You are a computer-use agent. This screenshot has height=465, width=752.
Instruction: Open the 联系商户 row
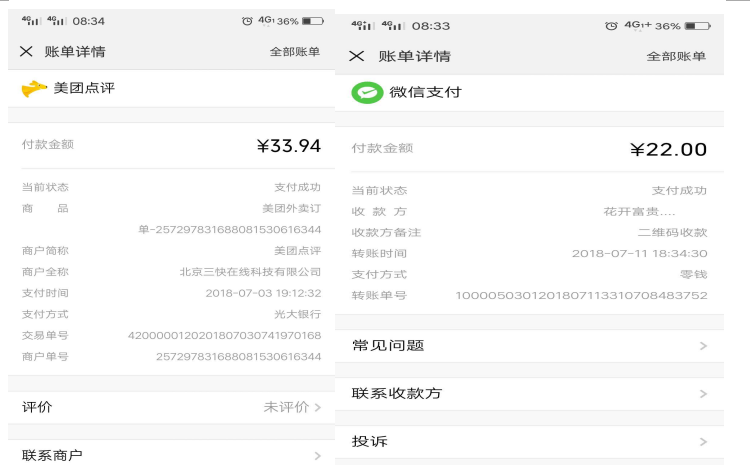(x=170, y=455)
